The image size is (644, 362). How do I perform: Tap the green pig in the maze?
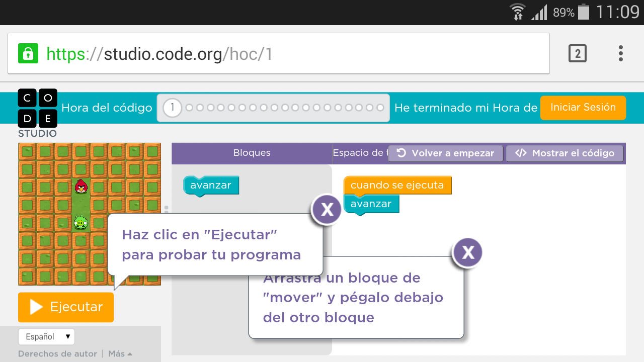pyautogui.click(x=80, y=222)
